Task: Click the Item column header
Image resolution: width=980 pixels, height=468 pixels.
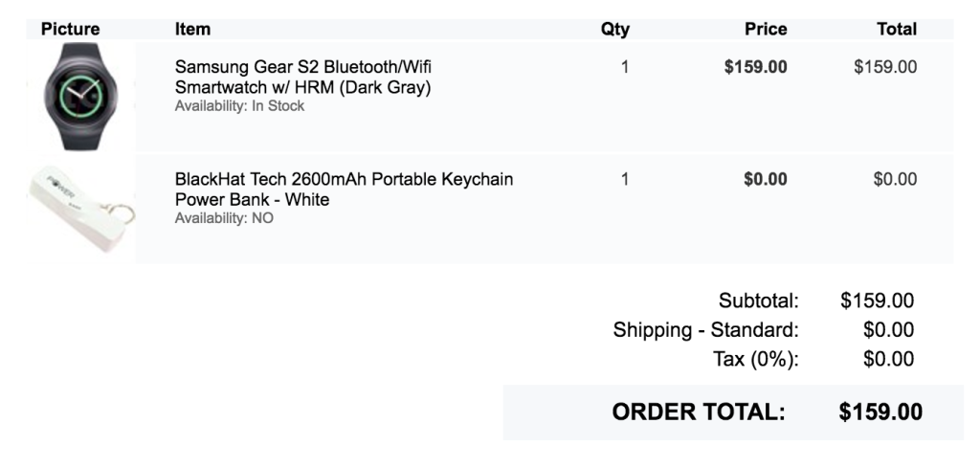Action: tap(193, 30)
